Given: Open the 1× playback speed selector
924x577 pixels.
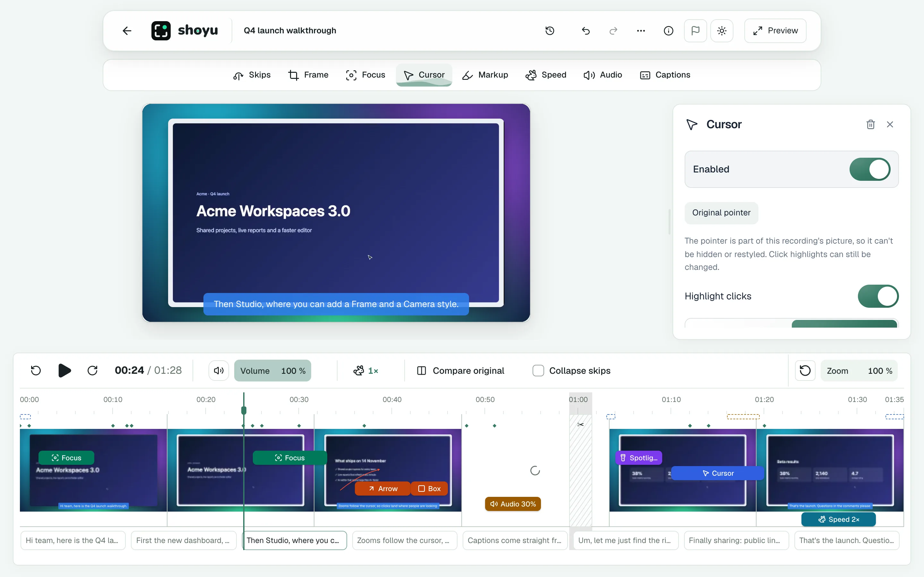Looking at the screenshot, I should (366, 371).
